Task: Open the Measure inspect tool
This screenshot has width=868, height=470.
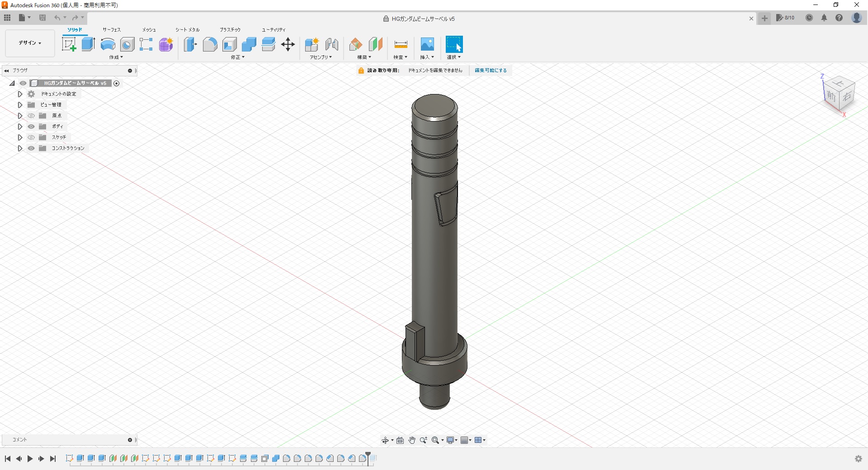Action: point(401,44)
